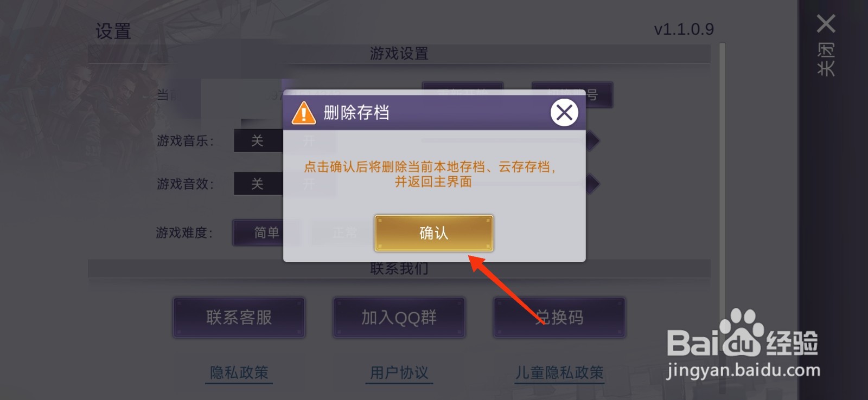Screen dimensions: 868x400
Task: Open the 兑换码 redeem code button
Action: 559,318
